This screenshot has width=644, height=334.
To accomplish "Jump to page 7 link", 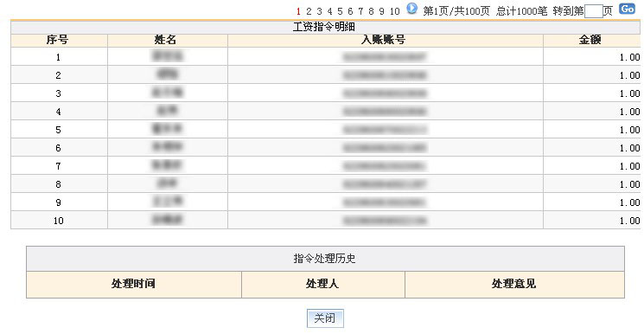I will point(360,11).
